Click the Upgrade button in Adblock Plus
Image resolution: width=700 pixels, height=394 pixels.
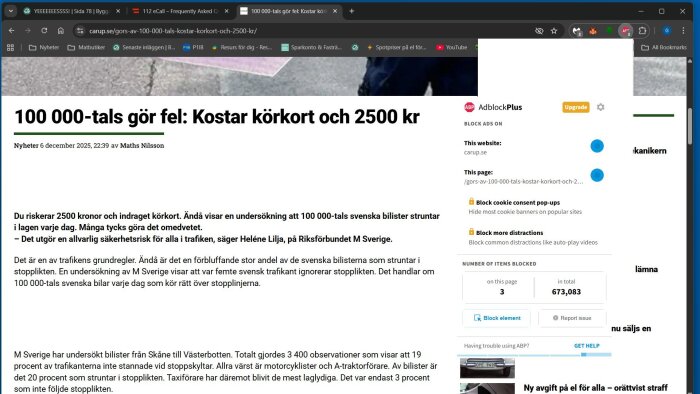[x=575, y=107]
